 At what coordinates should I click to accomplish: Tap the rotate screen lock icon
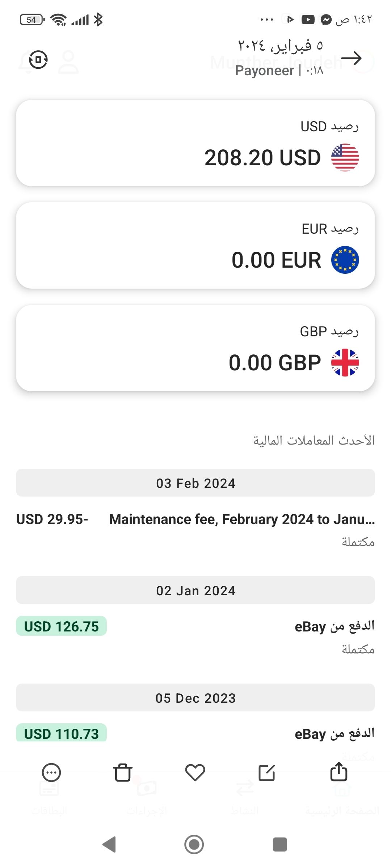point(38,60)
